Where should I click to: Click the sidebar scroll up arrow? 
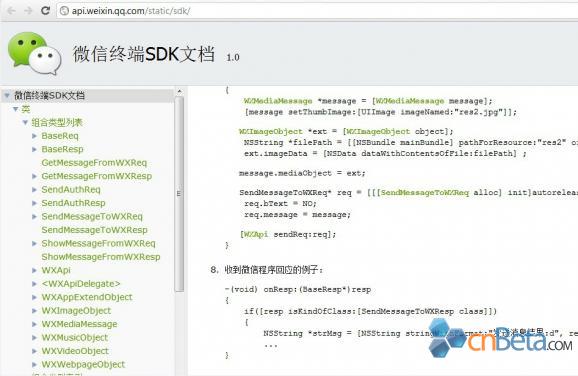(180, 91)
